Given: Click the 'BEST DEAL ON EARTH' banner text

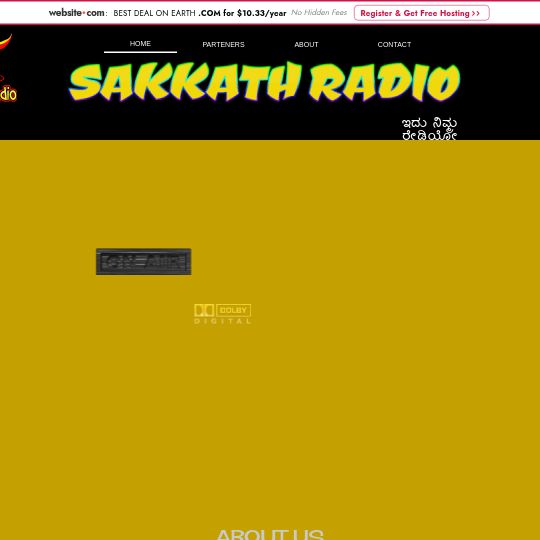Looking at the screenshot, I should (x=154, y=13).
